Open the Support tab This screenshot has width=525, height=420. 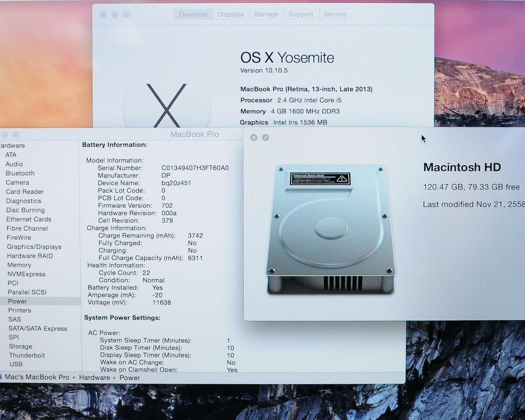(301, 14)
